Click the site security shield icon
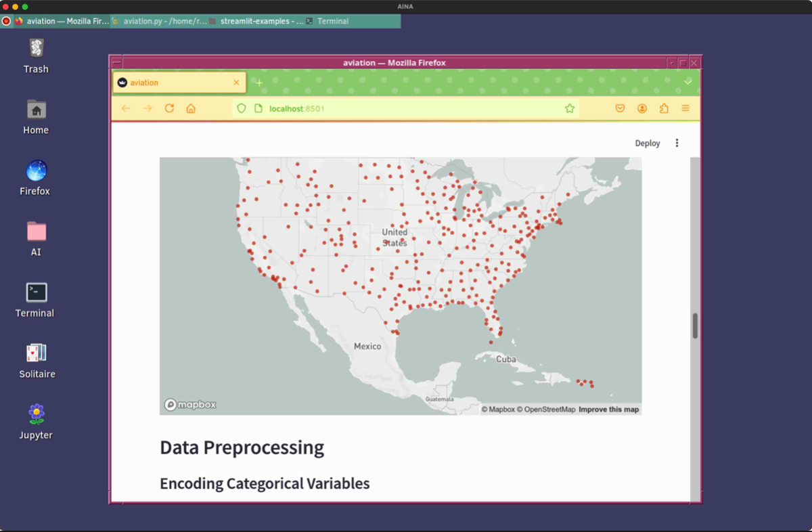 [242, 108]
